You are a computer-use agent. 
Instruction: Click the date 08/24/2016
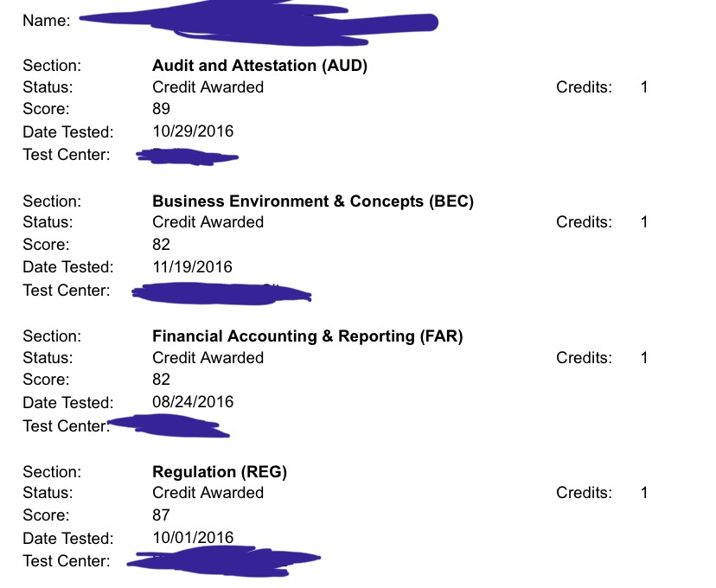tap(193, 402)
